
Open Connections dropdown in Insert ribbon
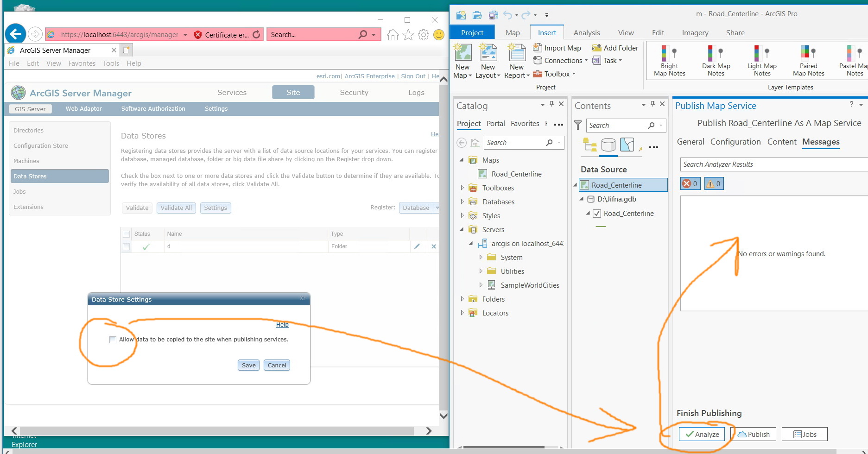(560, 61)
